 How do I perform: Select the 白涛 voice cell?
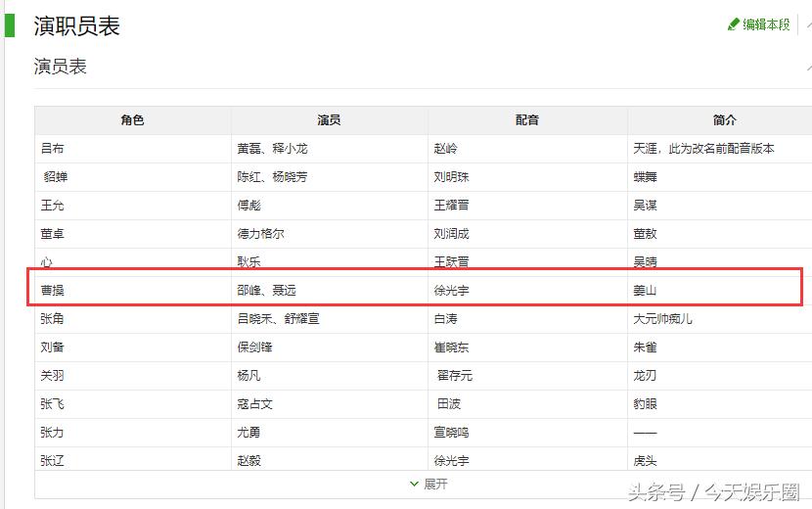(x=527, y=319)
